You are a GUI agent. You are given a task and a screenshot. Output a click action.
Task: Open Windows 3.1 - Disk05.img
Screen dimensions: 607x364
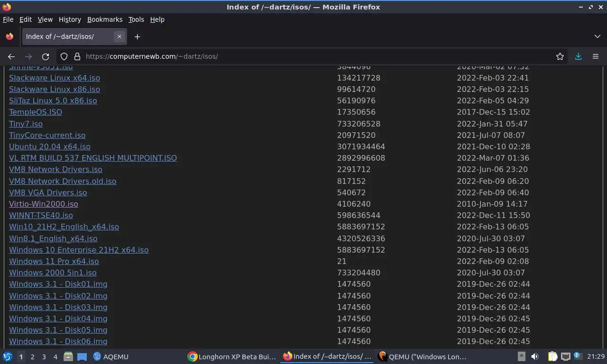58,330
